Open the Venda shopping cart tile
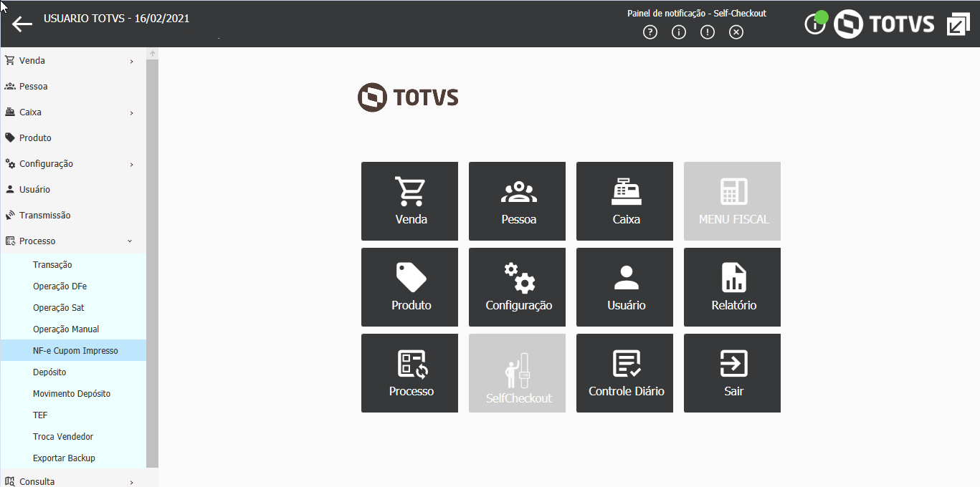 coord(409,201)
